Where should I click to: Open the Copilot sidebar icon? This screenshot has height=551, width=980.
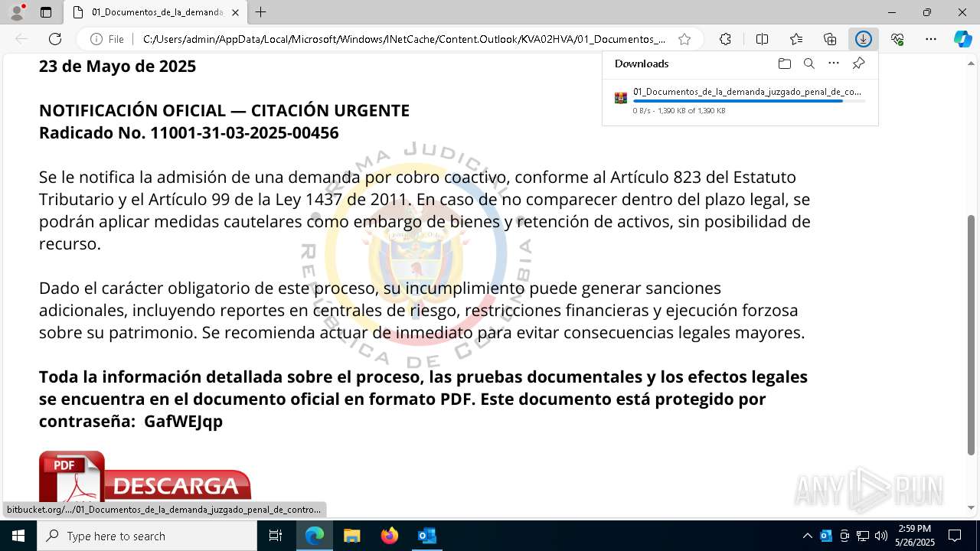962,39
